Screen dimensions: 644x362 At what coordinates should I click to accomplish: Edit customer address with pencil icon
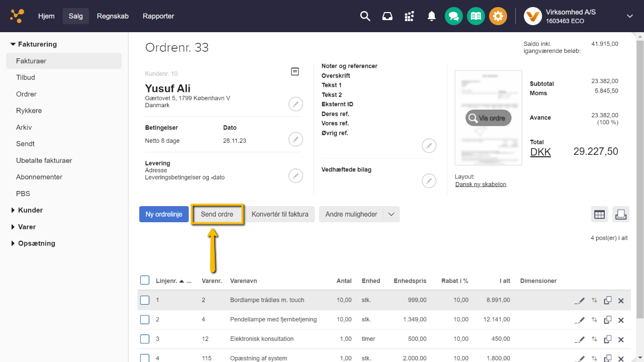pyautogui.click(x=296, y=105)
